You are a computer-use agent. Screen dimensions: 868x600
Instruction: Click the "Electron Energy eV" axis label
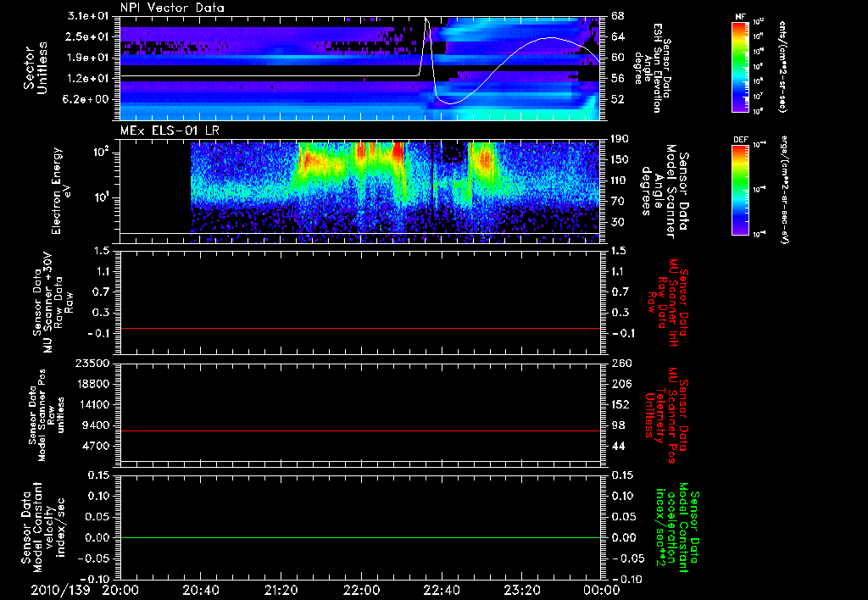pyautogui.click(x=62, y=191)
